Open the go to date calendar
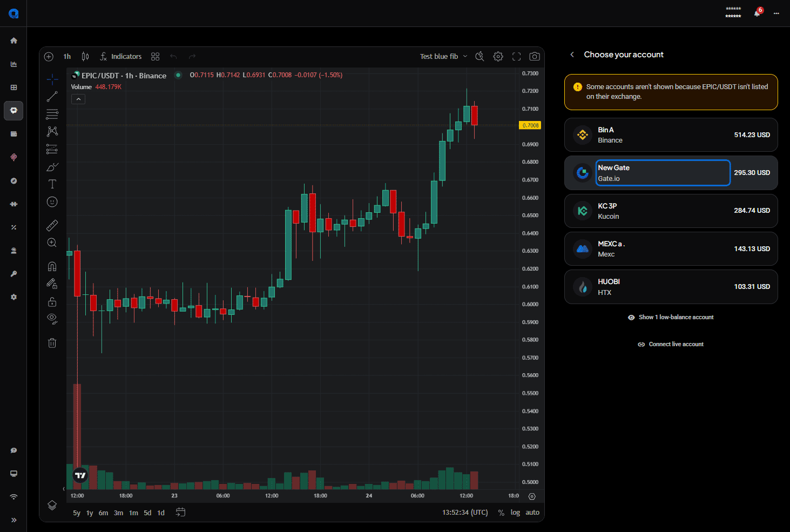790x532 pixels. (180, 512)
